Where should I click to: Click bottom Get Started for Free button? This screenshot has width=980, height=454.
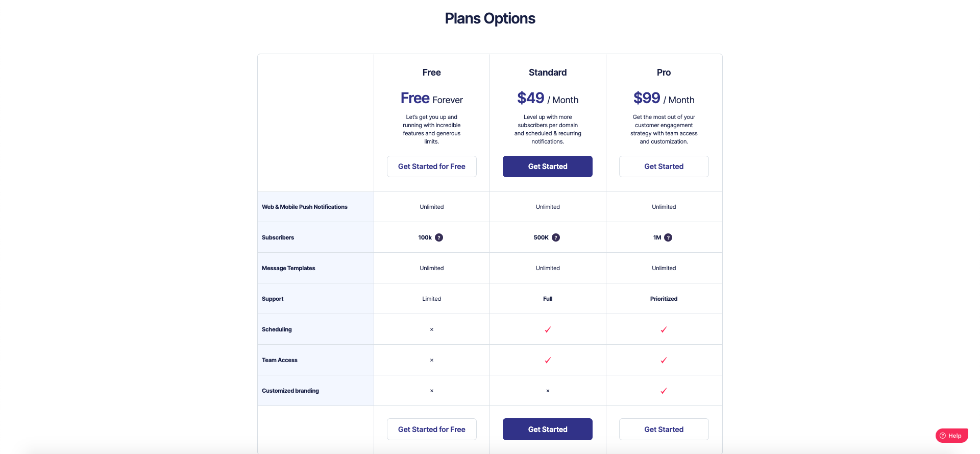[x=432, y=429]
